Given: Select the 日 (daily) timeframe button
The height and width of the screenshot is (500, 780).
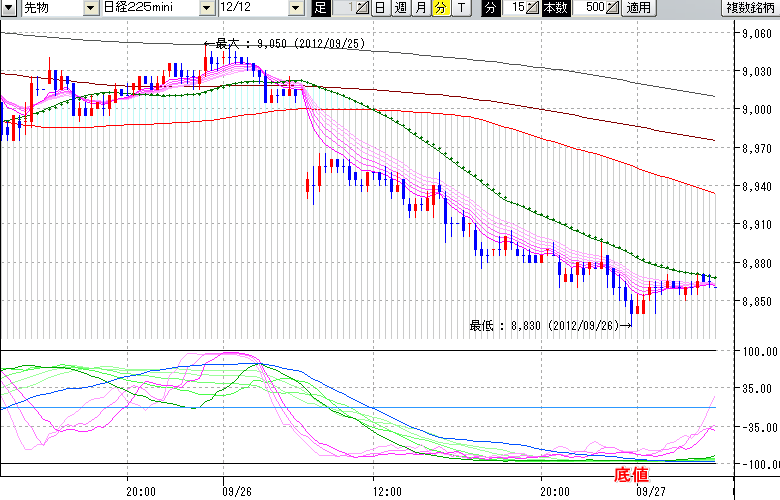Looking at the screenshot, I should [x=381, y=8].
